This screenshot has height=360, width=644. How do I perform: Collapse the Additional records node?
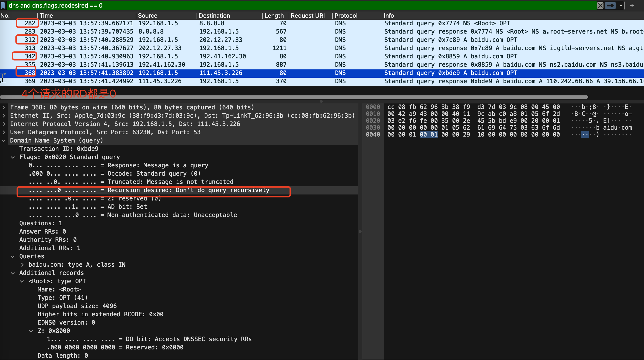(x=13, y=273)
